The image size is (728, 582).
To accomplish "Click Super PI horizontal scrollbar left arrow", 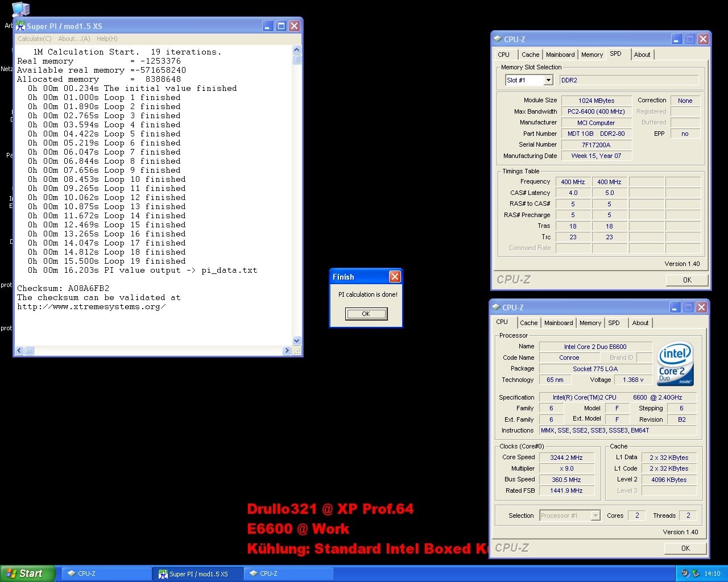I will (19, 351).
